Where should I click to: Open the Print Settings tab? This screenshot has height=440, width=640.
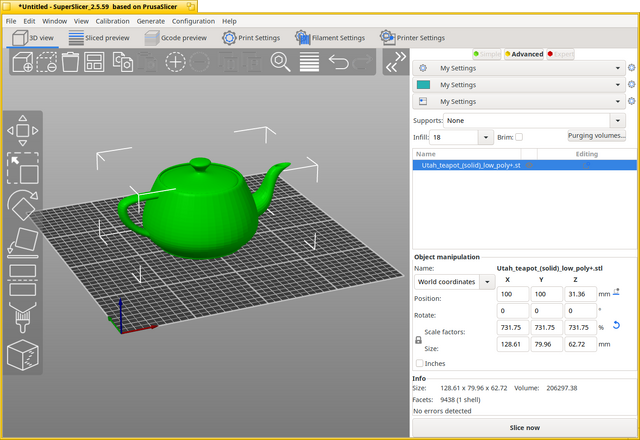pyautogui.click(x=251, y=38)
